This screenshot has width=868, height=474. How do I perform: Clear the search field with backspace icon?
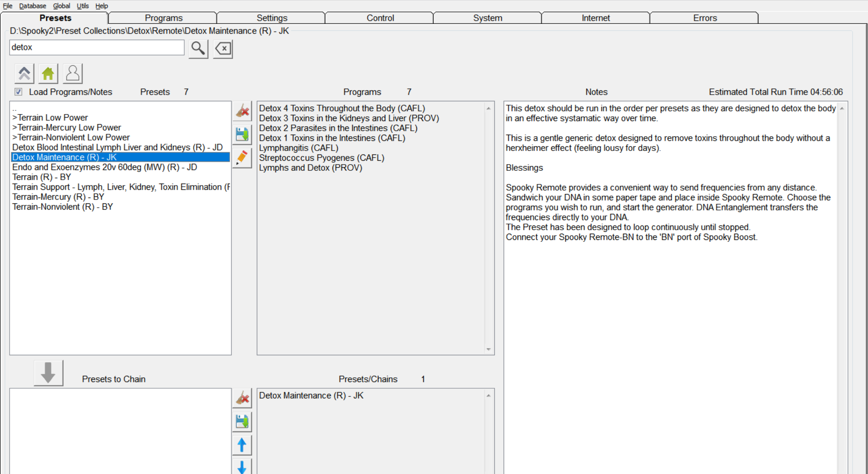click(223, 49)
